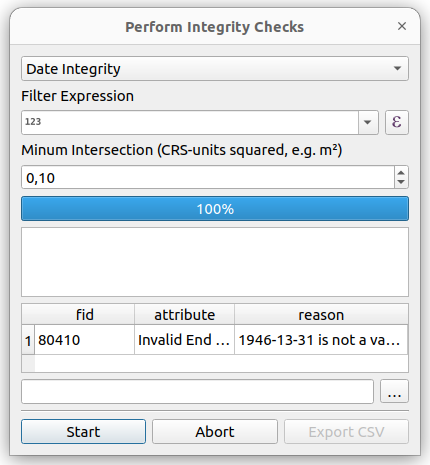This screenshot has width=430, height=465.
Task: Select the fid 80410 cell
Action: (85, 340)
